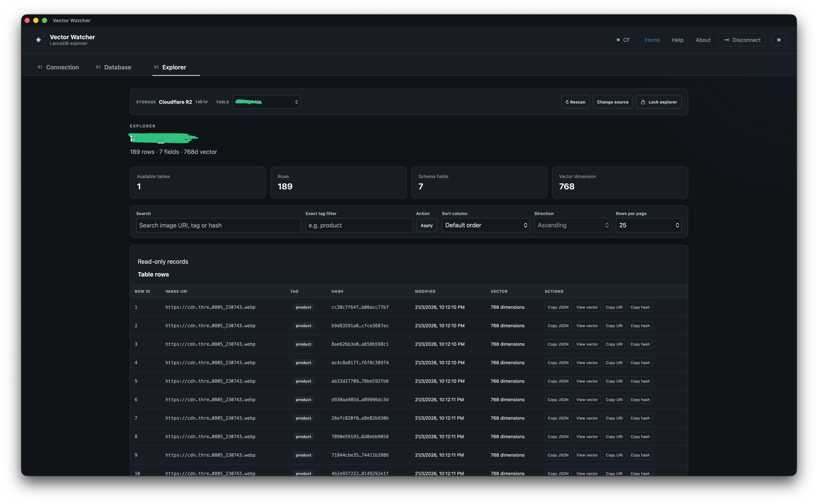Click hash cc38c7f64f…b08acc77b7
The image size is (818, 504).
(x=360, y=307)
